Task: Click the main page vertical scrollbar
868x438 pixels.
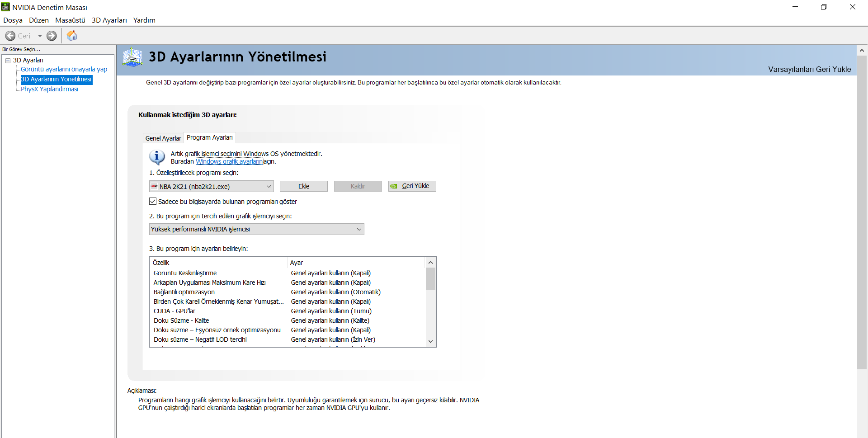Action: coord(862,212)
